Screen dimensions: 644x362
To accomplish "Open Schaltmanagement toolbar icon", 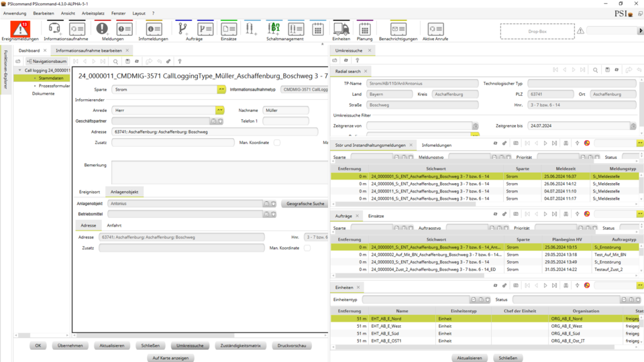I will (274, 29).
